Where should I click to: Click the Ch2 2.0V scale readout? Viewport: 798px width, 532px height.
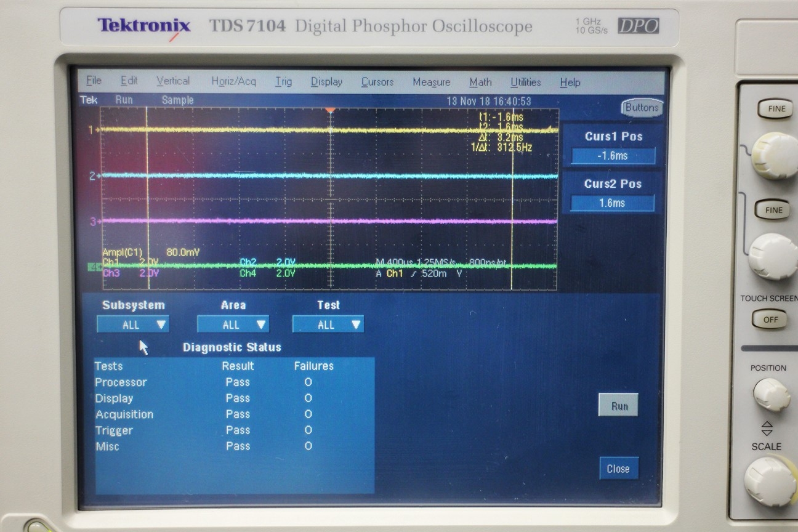268,263
